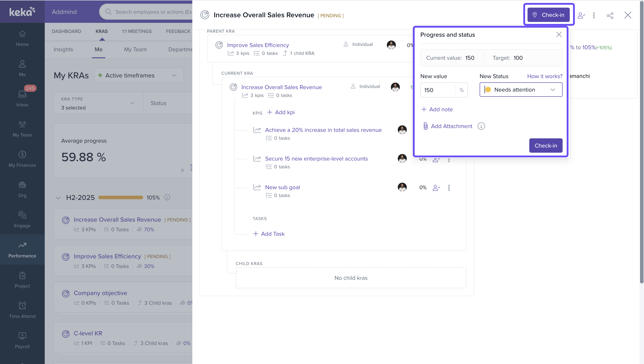Click the New value input field
644x364 pixels.
438,90
